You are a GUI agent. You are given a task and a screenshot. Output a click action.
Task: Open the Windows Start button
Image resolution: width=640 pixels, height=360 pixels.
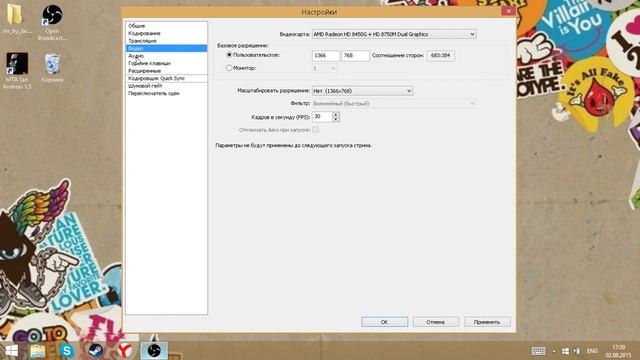11,351
